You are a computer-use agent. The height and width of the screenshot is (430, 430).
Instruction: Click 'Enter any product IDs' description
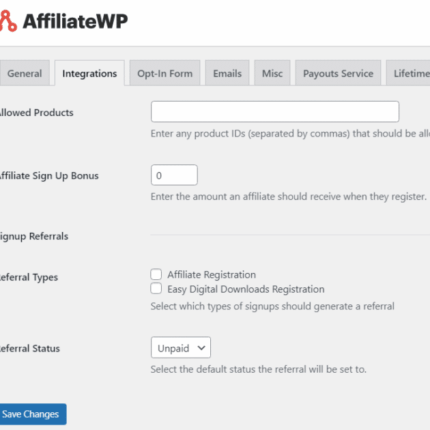(290, 134)
